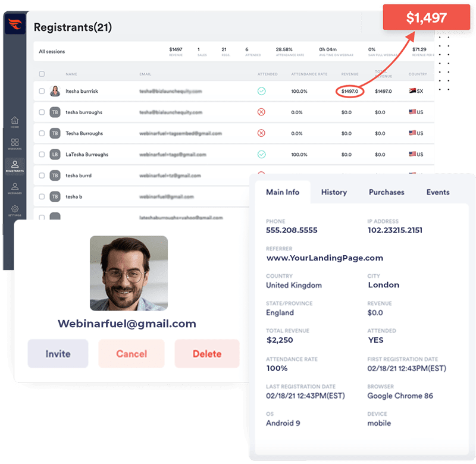Check the box for LaTesha Burroughs
The width and height of the screenshot is (476, 464).
pyautogui.click(x=42, y=154)
